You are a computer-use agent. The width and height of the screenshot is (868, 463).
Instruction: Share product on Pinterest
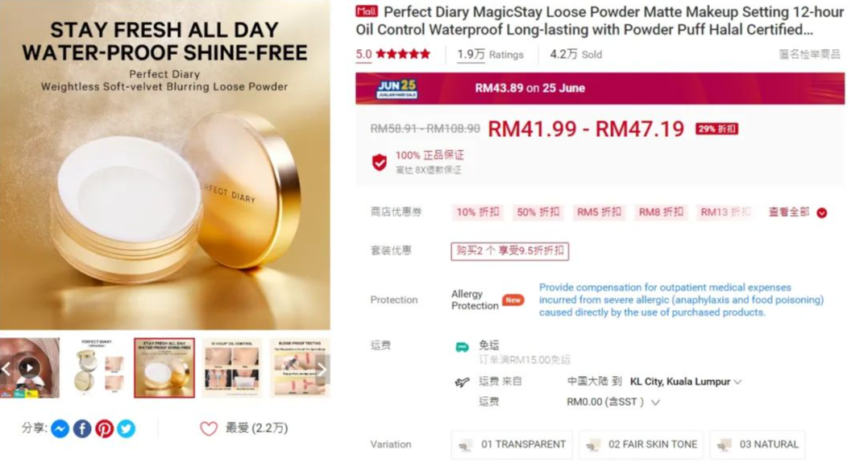pos(104,428)
